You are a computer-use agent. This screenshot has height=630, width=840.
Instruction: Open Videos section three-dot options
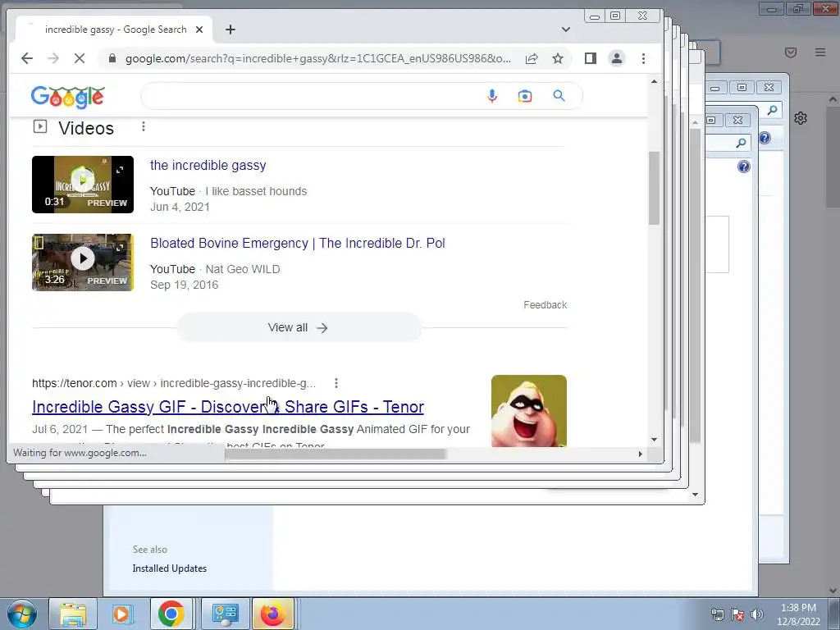pyautogui.click(x=143, y=126)
